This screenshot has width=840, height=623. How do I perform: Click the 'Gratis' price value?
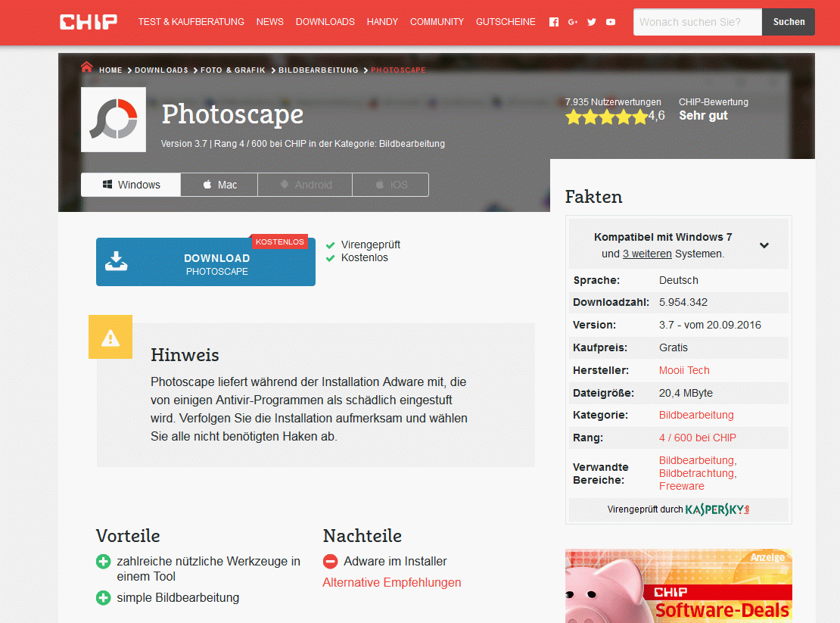coord(674,347)
